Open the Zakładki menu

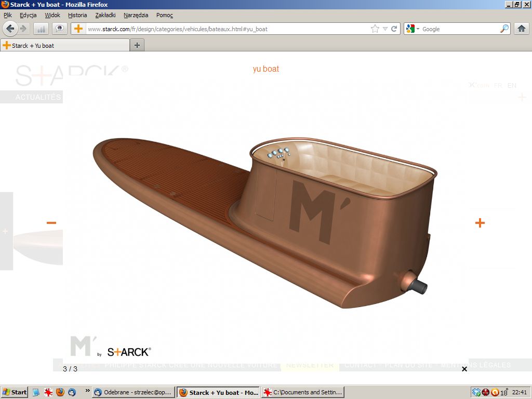click(x=105, y=15)
